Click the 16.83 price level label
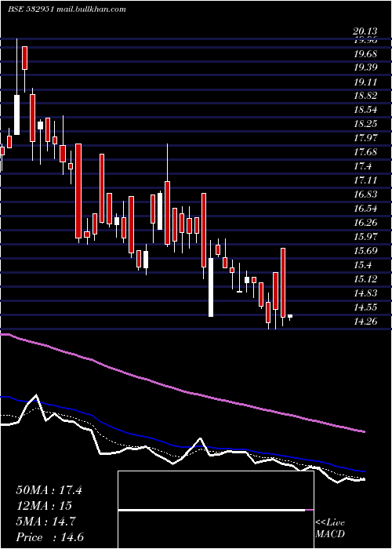 coord(366,195)
